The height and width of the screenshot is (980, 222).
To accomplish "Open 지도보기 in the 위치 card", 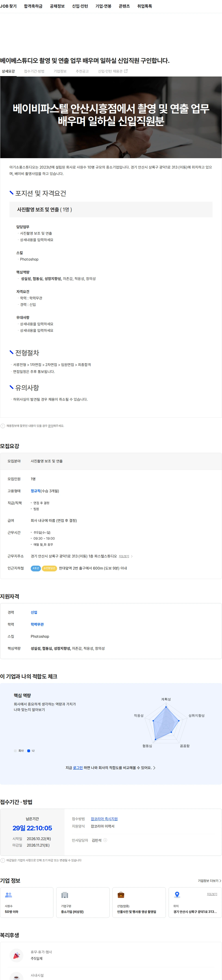I will point(212,894).
